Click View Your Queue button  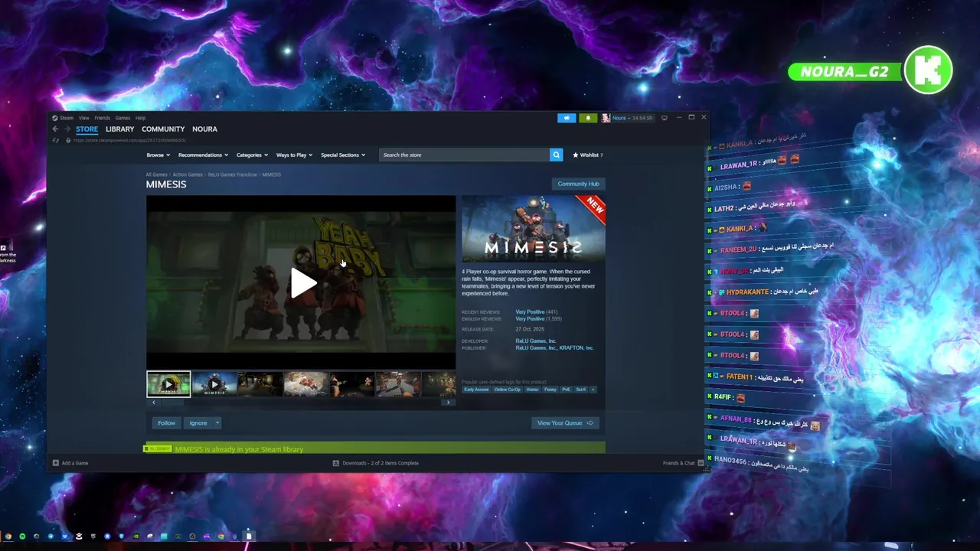coord(565,422)
